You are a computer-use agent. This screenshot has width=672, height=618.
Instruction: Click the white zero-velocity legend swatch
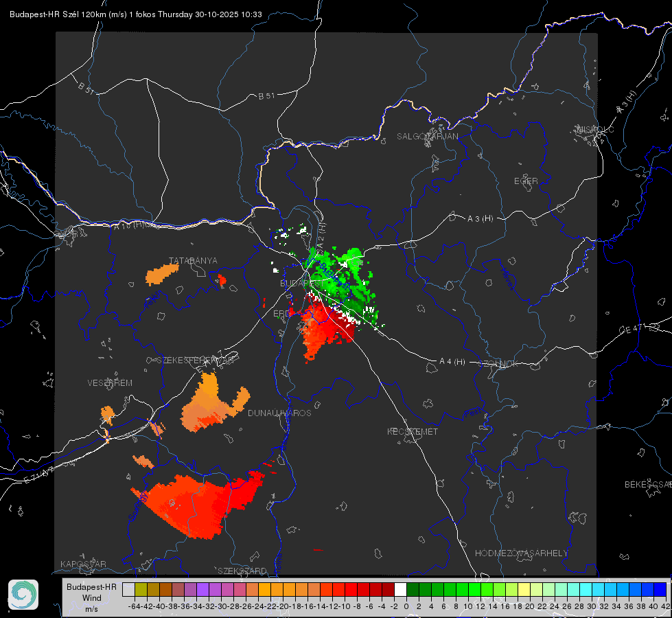click(400, 589)
